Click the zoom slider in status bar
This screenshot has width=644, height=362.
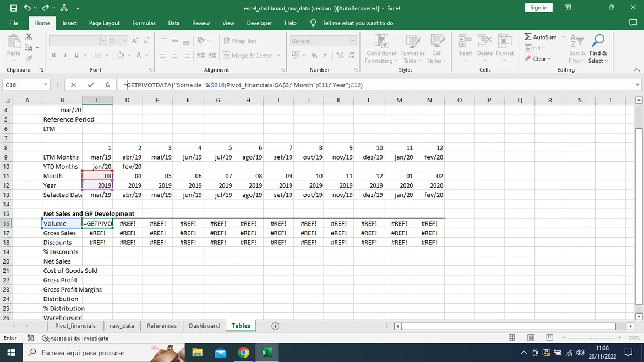(592, 338)
